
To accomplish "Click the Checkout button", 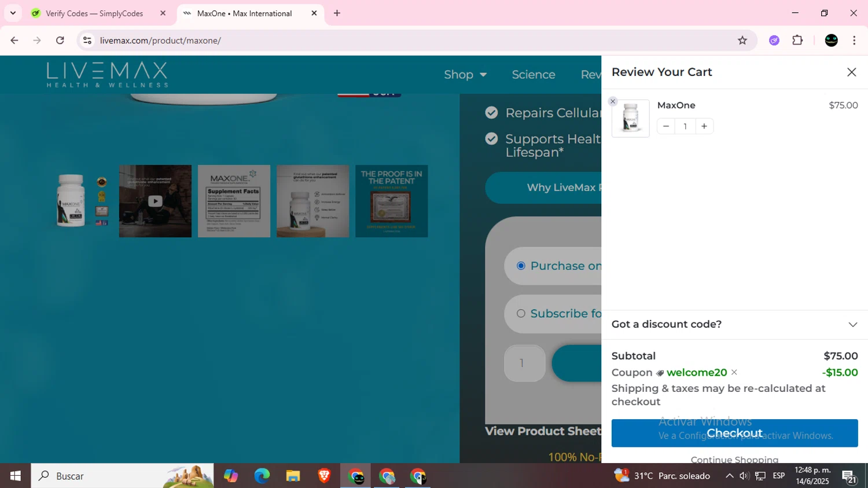I will point(734,433).
